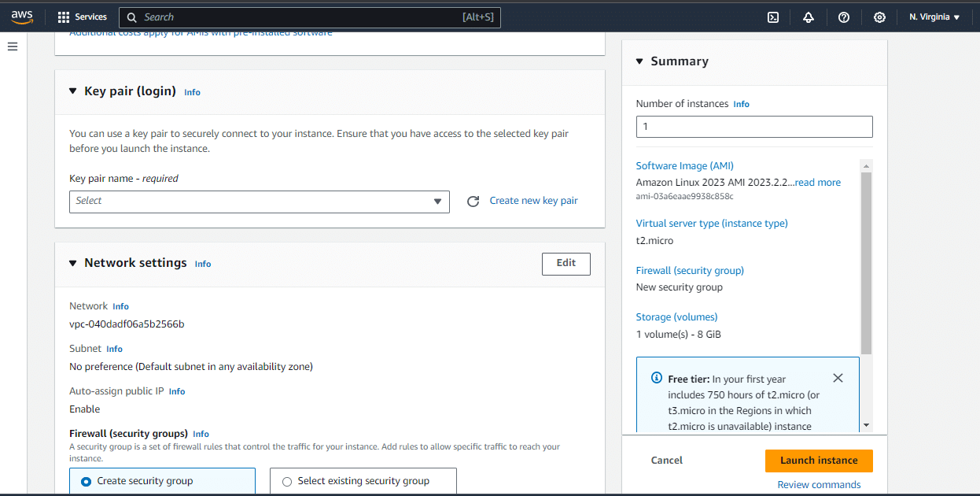Refresh the key pair list
Image resolution: width=980 pixels, height=496 pixels.
473,202
